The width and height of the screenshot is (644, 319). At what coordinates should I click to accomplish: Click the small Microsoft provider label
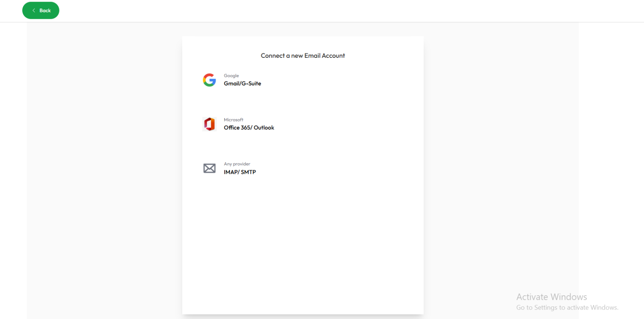[233, 120]
